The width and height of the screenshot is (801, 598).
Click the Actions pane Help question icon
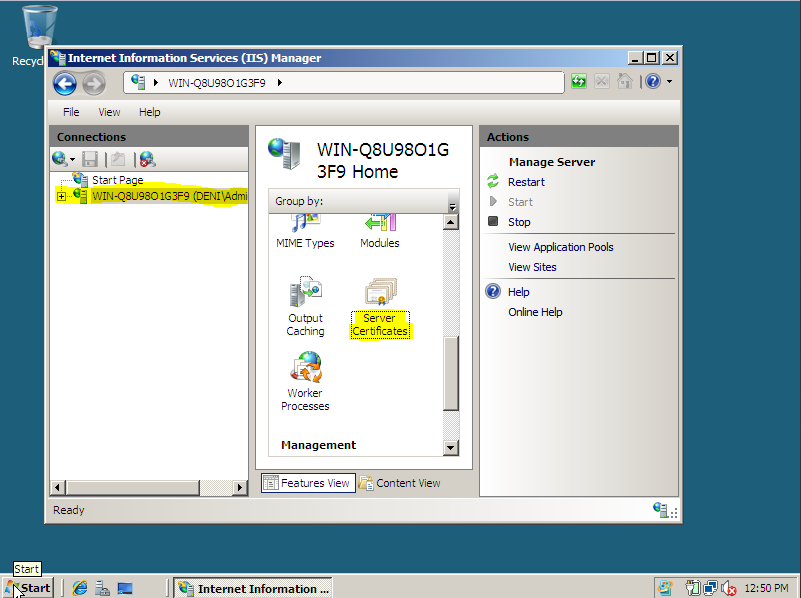pyautogui.click(x=493, y=291)
